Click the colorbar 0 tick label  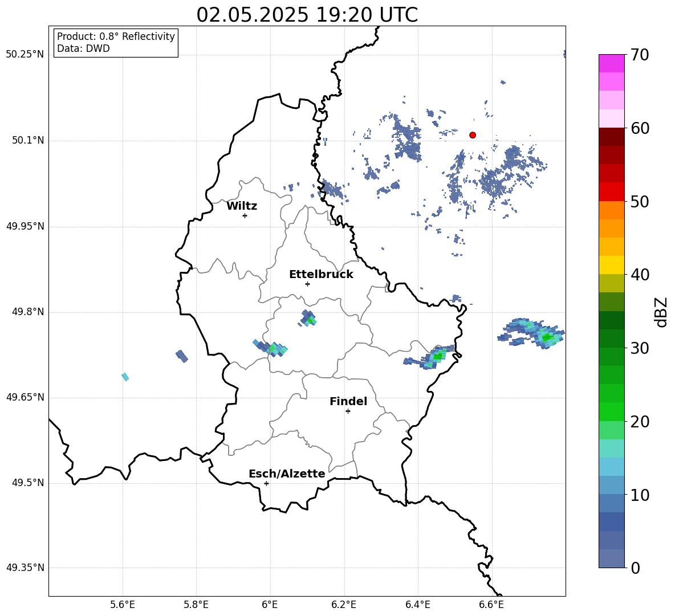636,568
